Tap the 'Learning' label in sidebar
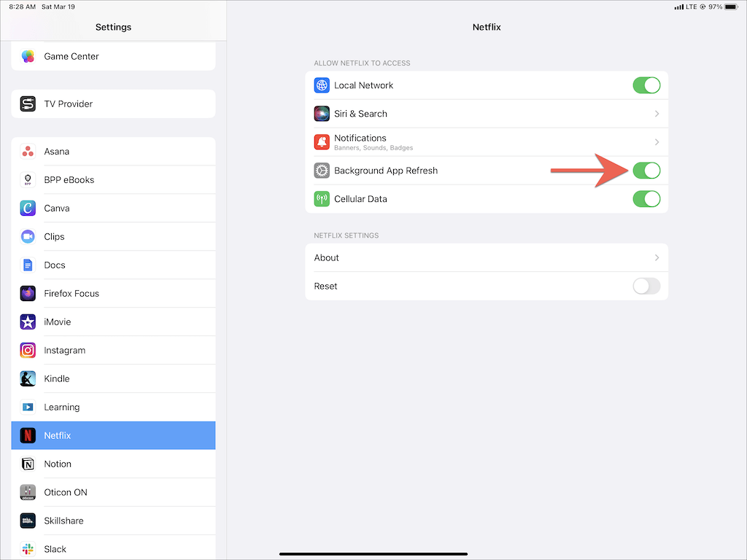This screenshot has height=560, width=747. click(x=62, y=407)
